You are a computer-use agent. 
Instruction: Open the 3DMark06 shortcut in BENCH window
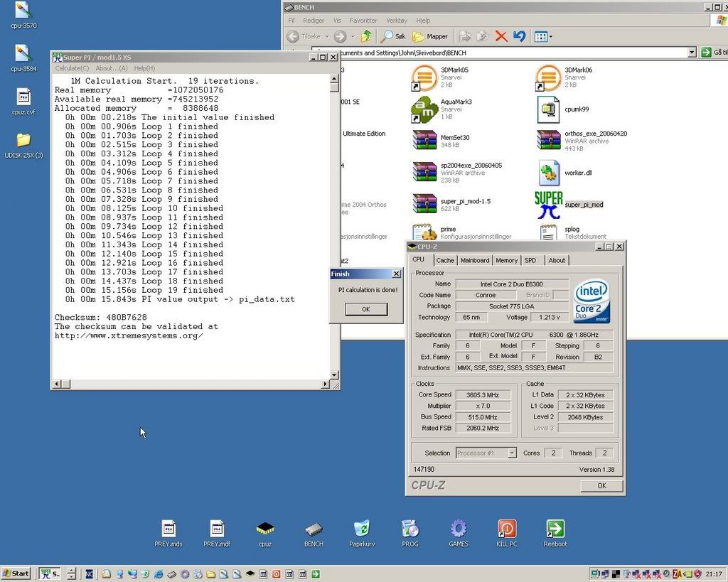tap(548, 77)
